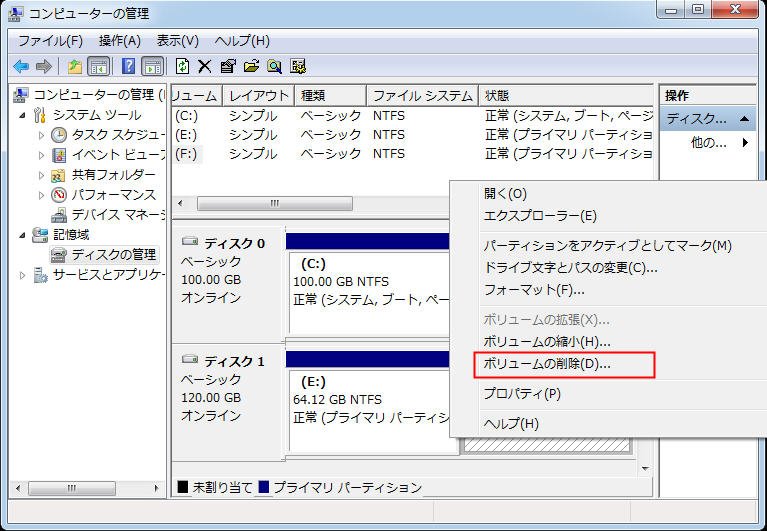
Task: Click the サービスとアプリケーション icon
Action: coord(40,275)
